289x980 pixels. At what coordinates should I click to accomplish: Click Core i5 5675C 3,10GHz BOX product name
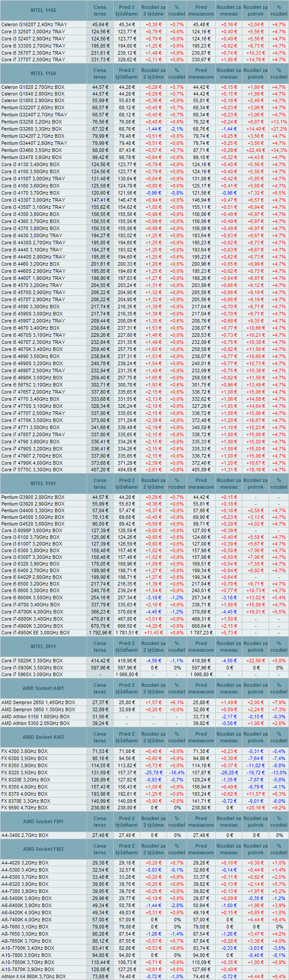[x=32, y=385]
